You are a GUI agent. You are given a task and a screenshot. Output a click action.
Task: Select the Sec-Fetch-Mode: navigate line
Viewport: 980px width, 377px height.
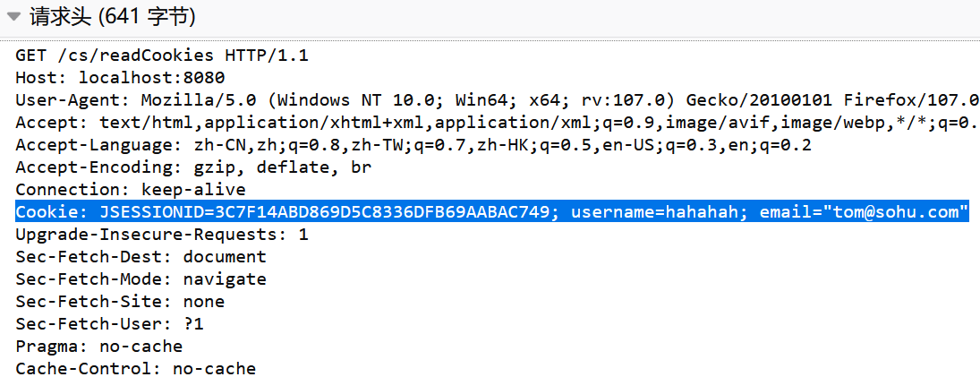pos(141,278)
